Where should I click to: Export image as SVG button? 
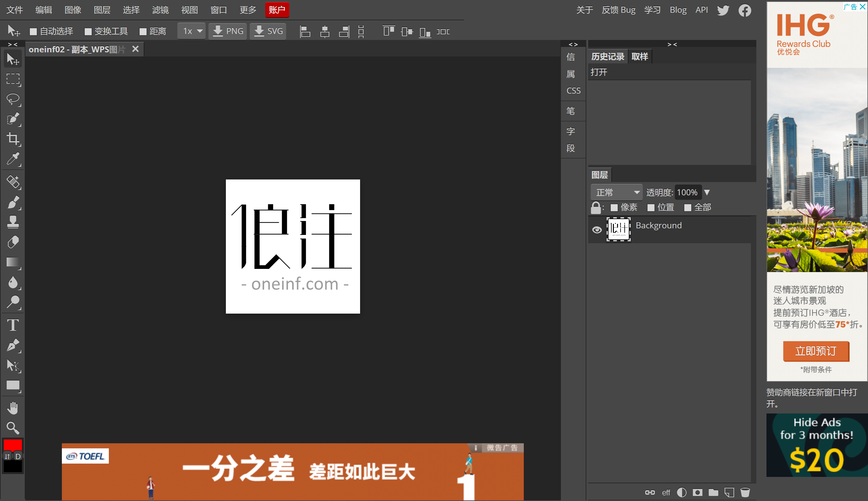pos(268,31)
